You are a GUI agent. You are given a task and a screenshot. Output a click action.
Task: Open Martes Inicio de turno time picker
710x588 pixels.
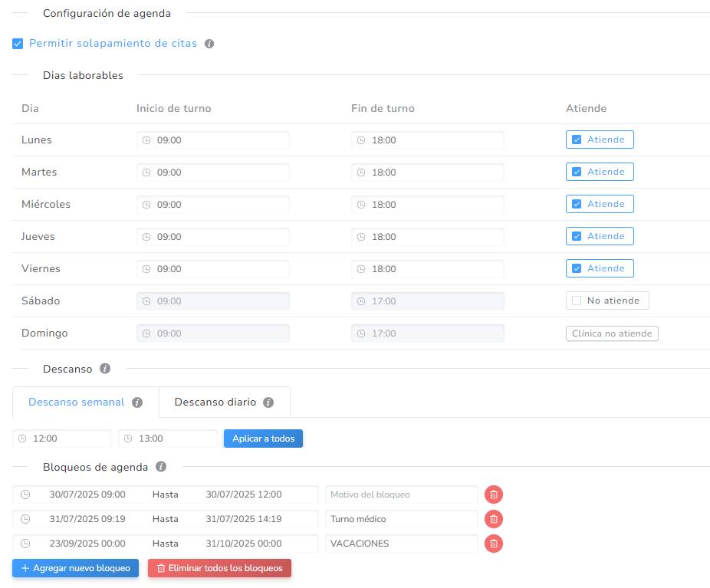pos(213,172)
